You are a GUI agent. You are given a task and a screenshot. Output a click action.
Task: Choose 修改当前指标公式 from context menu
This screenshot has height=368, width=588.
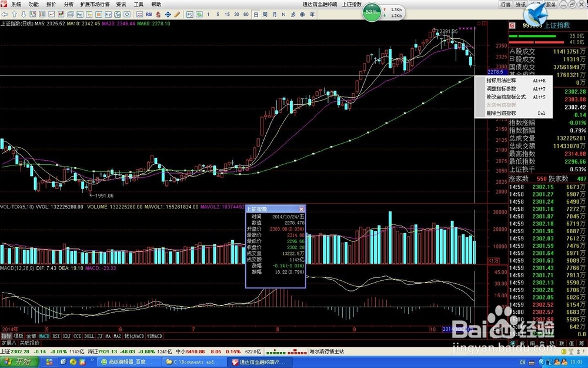click(513, 97)
